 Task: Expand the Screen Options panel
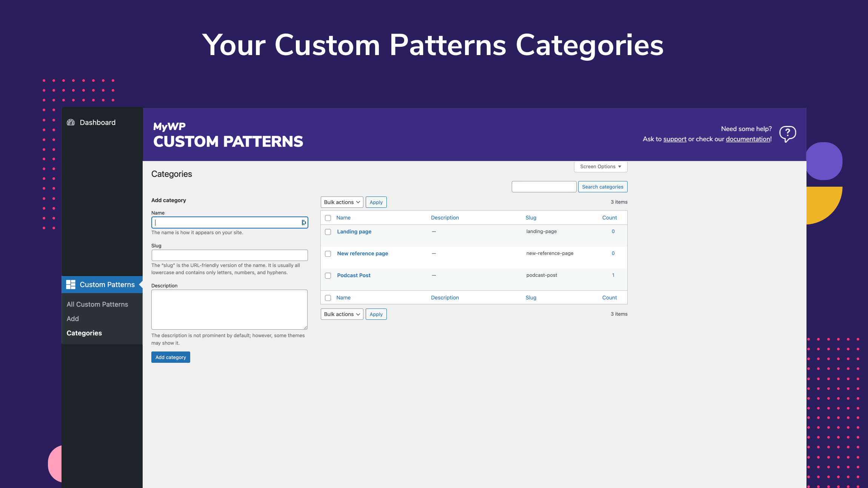600,166
